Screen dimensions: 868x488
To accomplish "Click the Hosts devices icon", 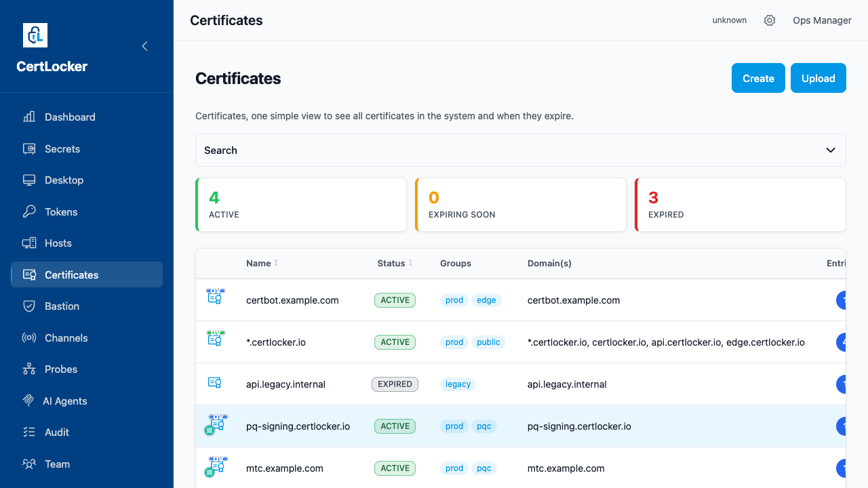I will [29, 243].
